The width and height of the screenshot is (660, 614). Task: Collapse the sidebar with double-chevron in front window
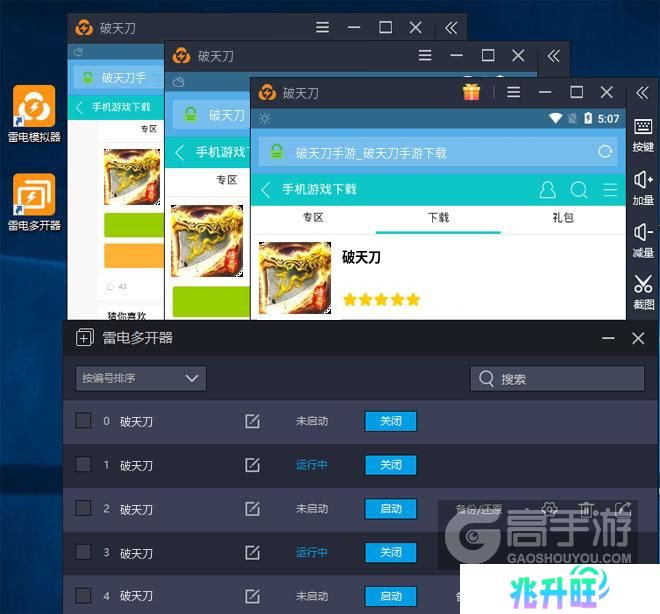(642, 92)
